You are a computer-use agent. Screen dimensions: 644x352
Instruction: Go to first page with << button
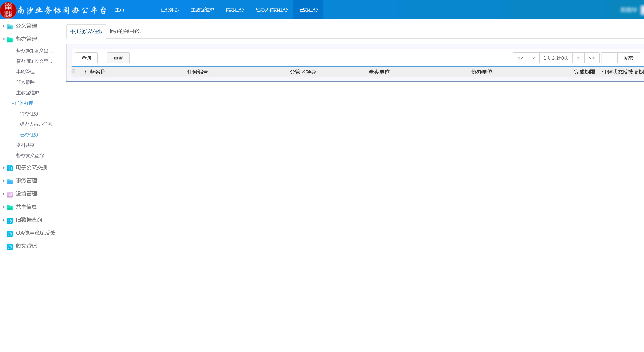tap(520, 58)
